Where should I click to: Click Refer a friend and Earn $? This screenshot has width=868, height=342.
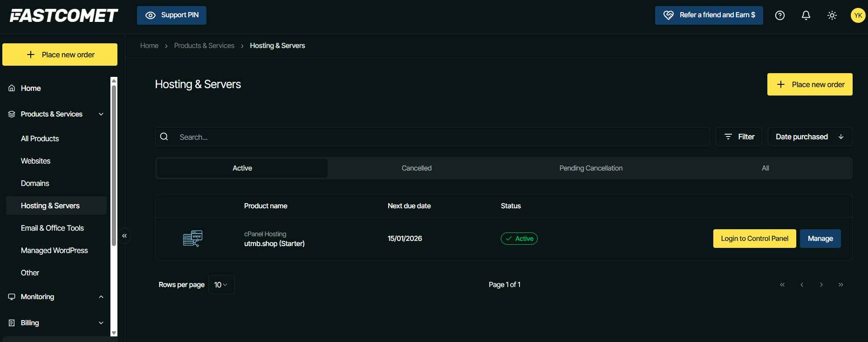(709, 15)
